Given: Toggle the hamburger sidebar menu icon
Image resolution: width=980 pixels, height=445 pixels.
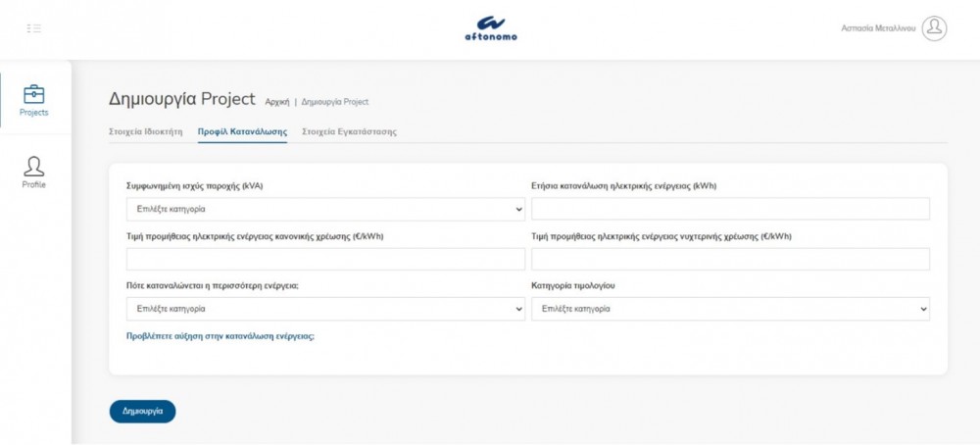Looking at the screenshot, I should pyautogui.click(x=34, y=27).
